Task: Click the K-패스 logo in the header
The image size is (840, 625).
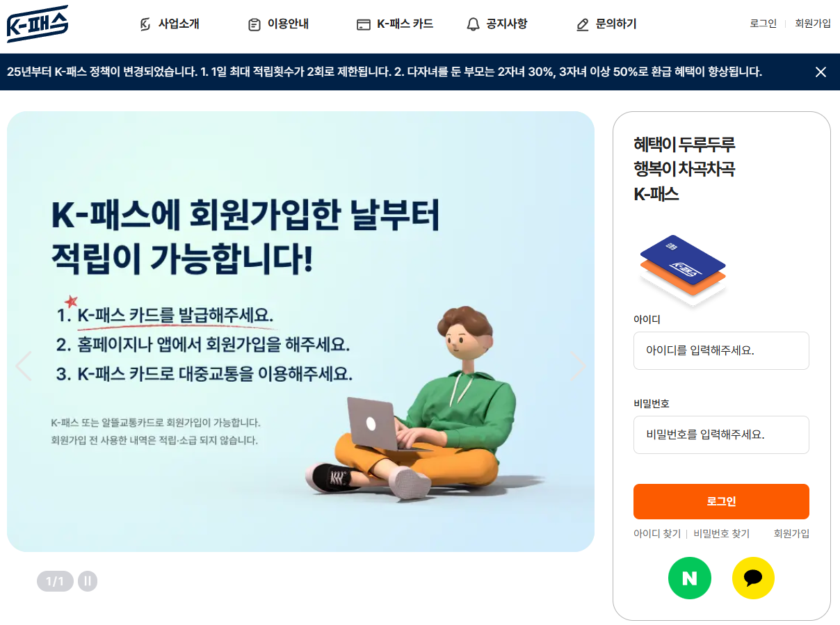Action: 38,24
